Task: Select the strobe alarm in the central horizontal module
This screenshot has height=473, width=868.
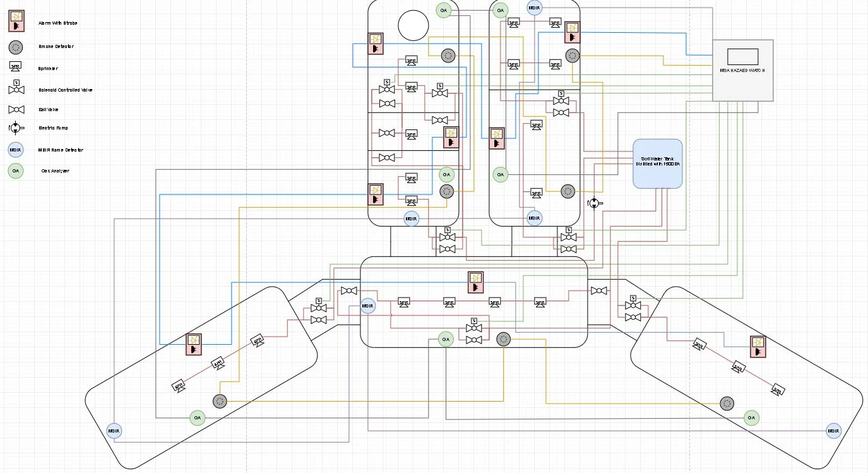Action: [x=476, y=282]
